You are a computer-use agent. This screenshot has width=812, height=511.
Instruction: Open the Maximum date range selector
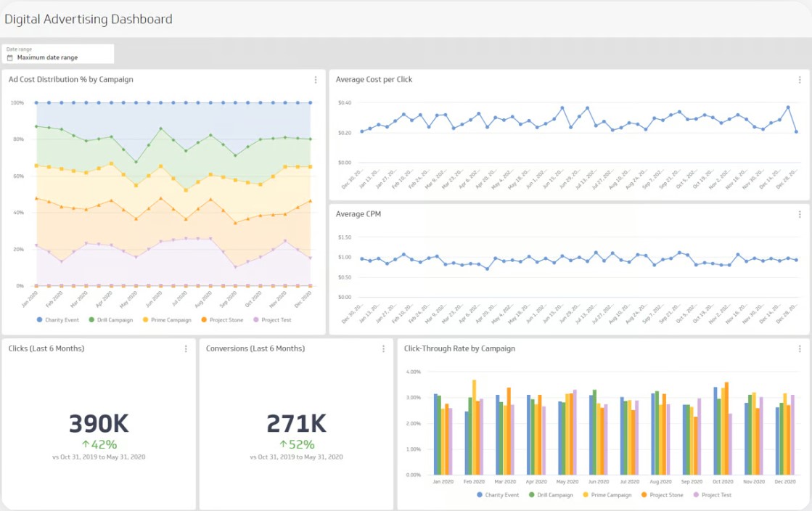coord(58,57)
